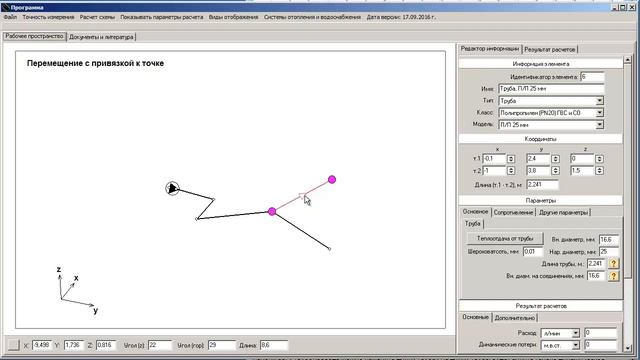The height and width of the screenshot is (360, 640).
Task: Click the Вн. диаметр, мм field
Action: (x=609, y=240)
